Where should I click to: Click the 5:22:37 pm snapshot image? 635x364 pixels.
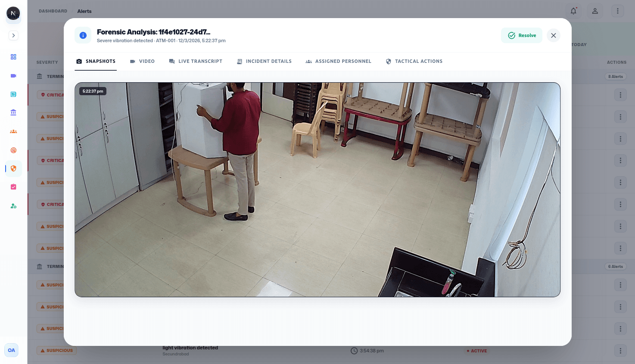(317, 190)
